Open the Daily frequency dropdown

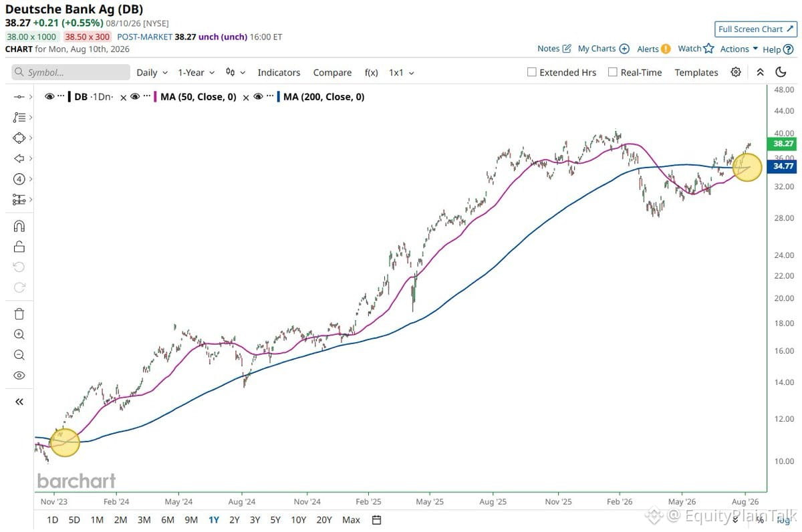click(x=152, y=72)
